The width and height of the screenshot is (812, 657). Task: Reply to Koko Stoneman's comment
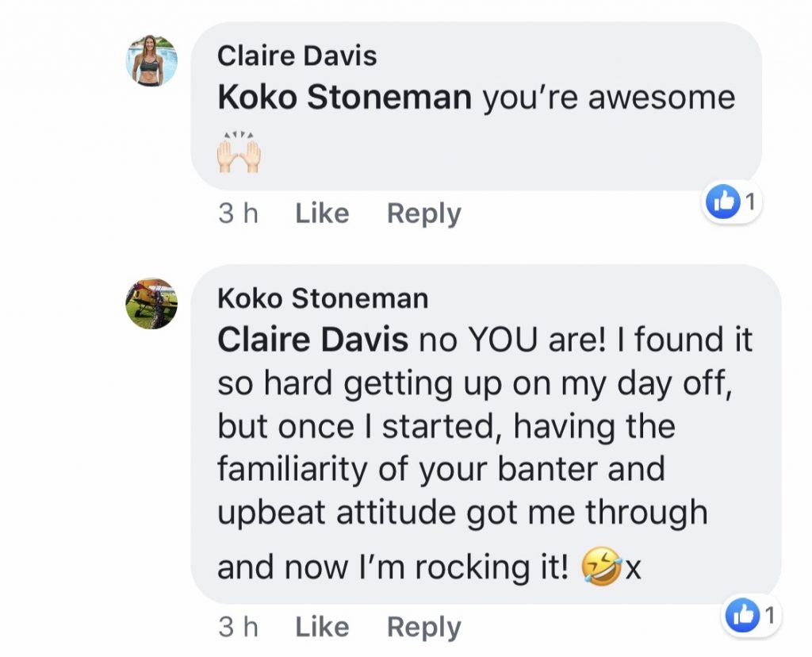[423, 628]
